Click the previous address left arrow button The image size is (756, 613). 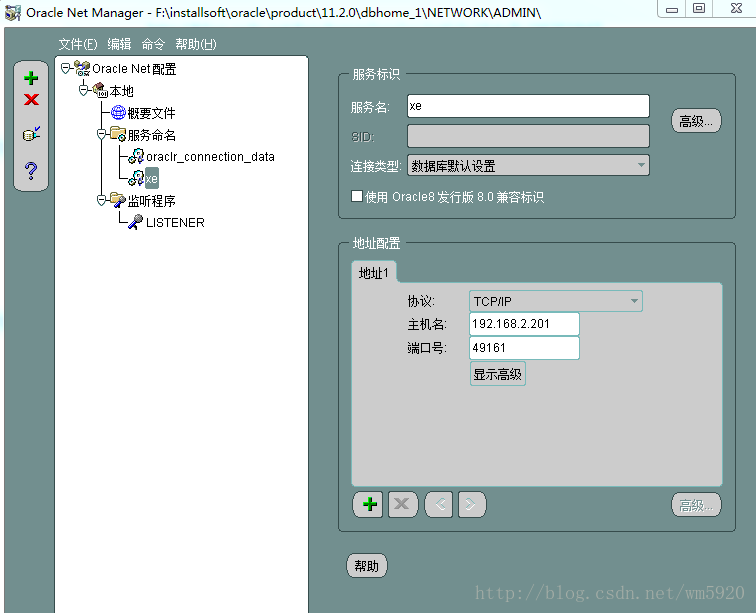[439, 504]
